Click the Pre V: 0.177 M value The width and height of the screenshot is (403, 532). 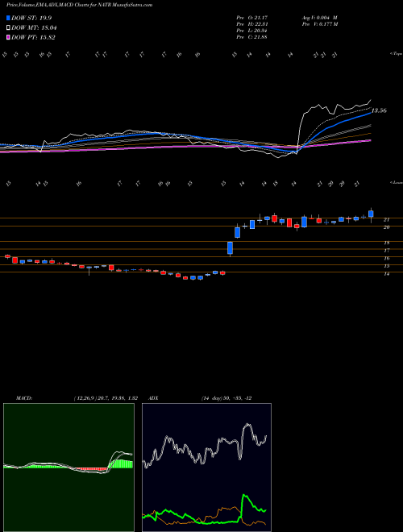pyautogui.click(x=319, y=24)
